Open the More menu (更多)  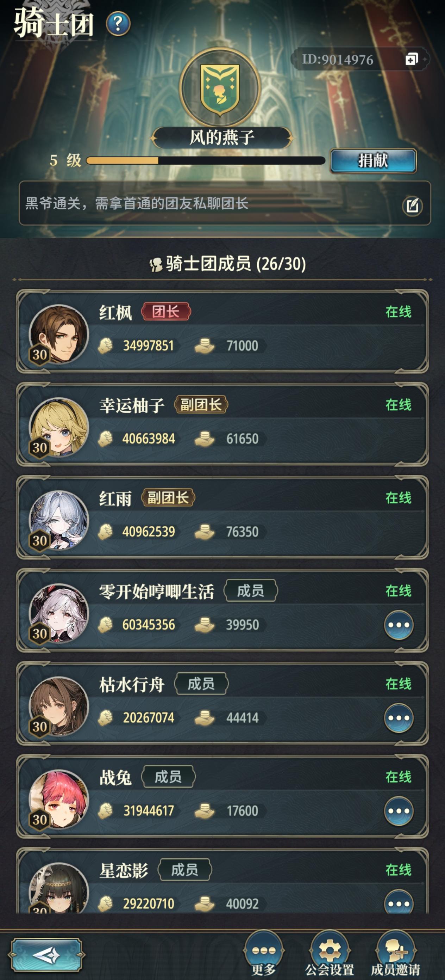(x=264, y=953)
